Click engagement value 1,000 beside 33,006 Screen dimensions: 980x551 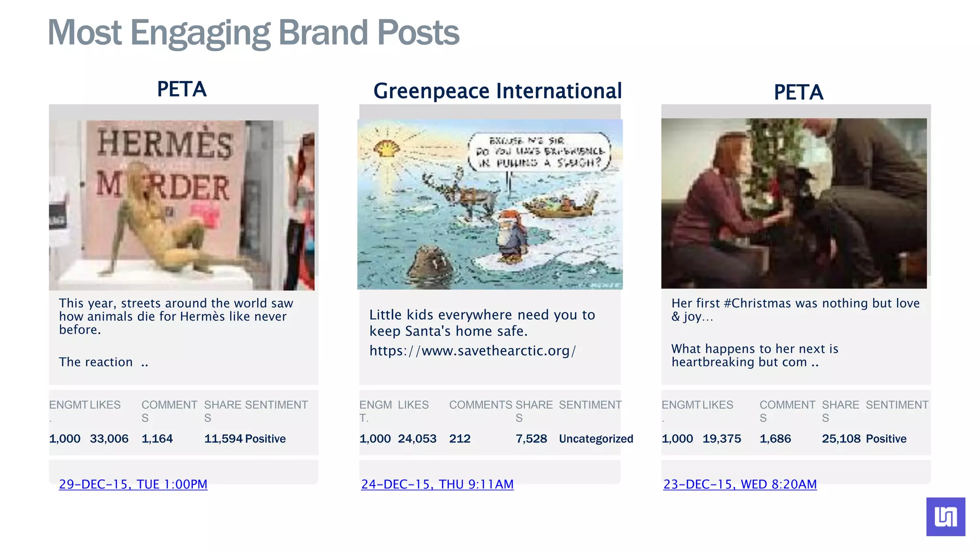pyautogui.click(x=65, y=439)
